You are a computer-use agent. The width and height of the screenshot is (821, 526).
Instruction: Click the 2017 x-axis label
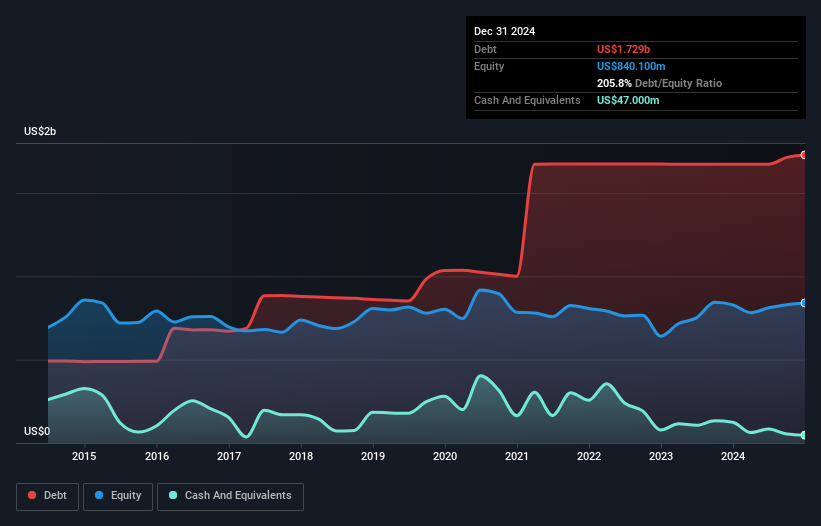pos(229,456)
